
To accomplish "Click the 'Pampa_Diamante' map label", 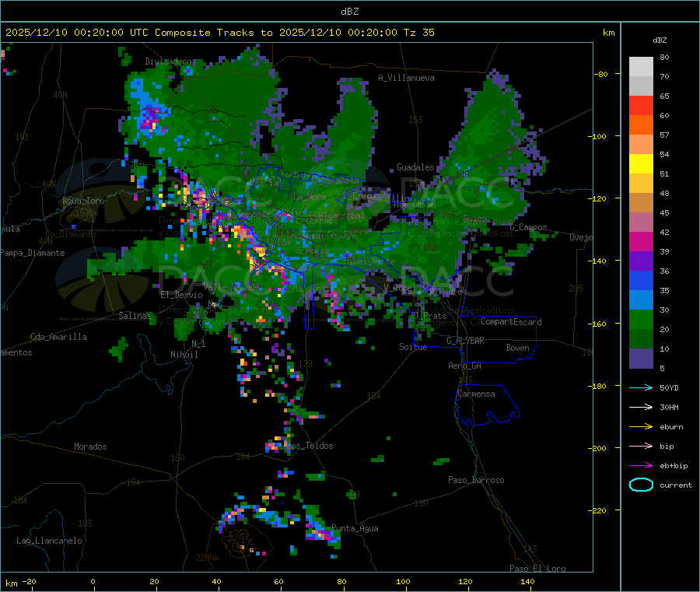I will pyautogui.click(x=33, y=253).
